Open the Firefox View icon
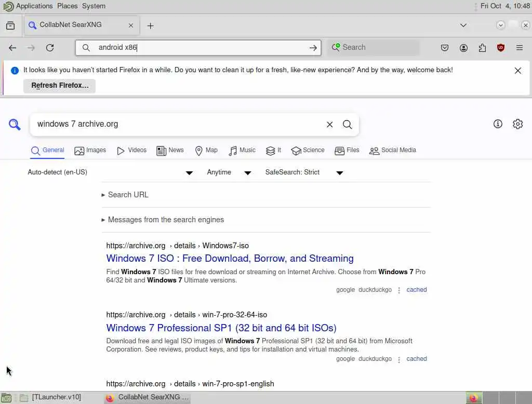The width and height of the screenshot is (532, 404). pos(10,26)
